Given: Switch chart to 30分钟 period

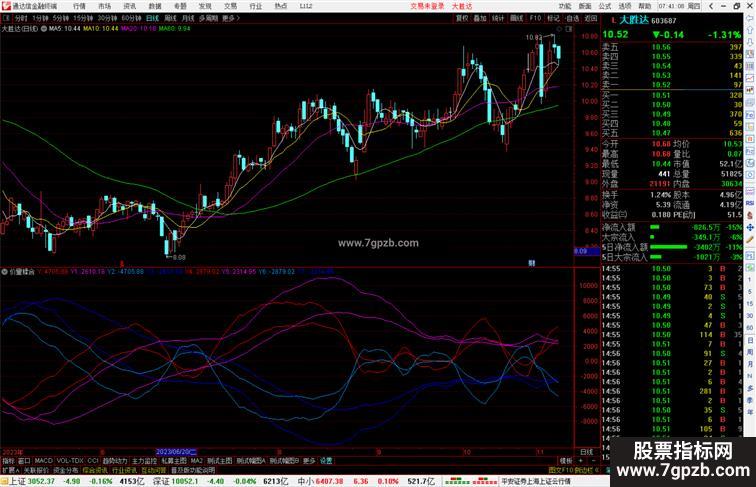Looking at the screenshot, I should point(107,18).
